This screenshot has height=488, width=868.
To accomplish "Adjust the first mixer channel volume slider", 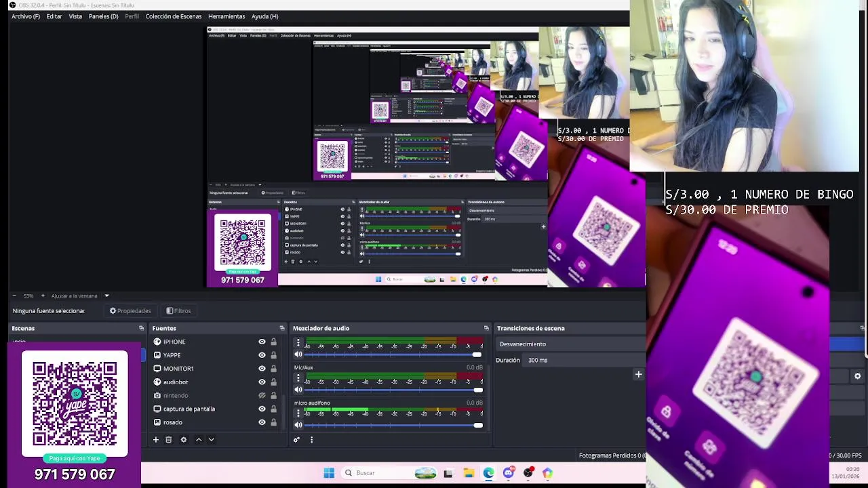I will (393, 354).
